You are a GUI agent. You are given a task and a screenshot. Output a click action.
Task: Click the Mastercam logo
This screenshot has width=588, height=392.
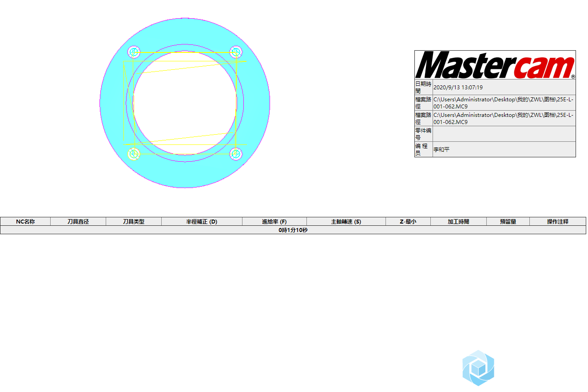click(x=495, y=65)
